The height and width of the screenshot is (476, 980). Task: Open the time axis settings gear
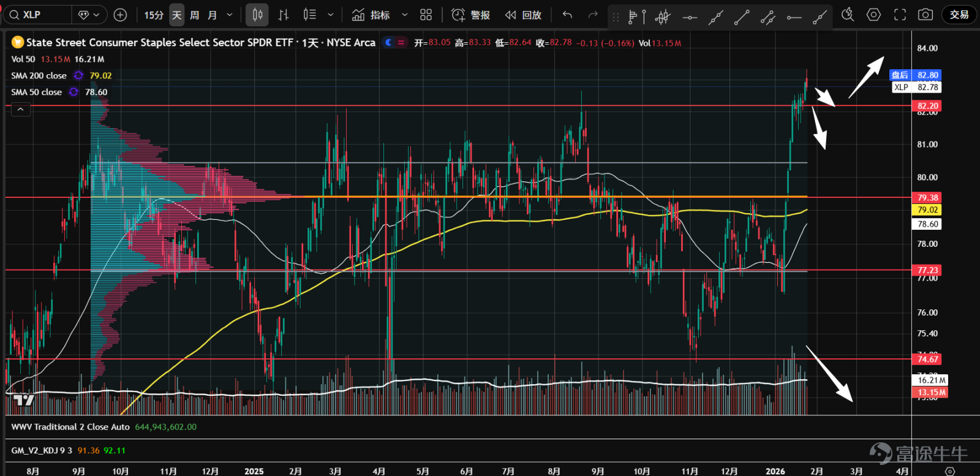(x=949, y=471)
